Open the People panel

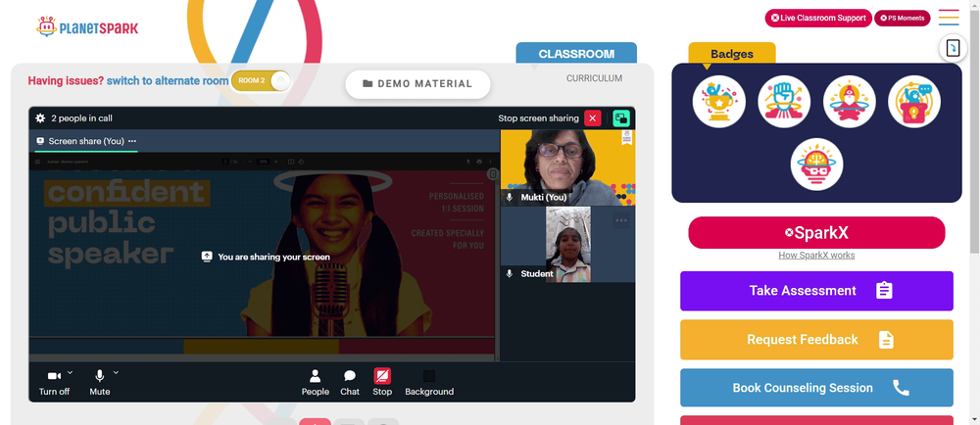[x=315, y=382]
